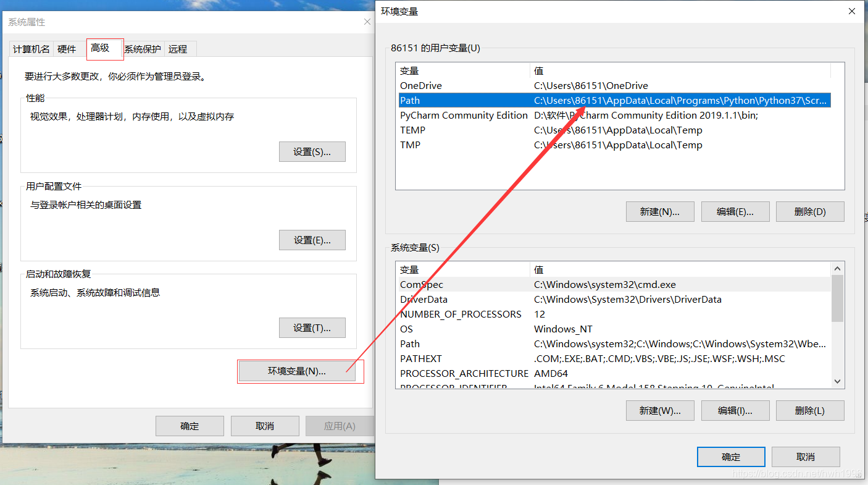The image size is (868, 485).
Task: Click the 设置(S)... performance button
Action: [x=312, y=152]
